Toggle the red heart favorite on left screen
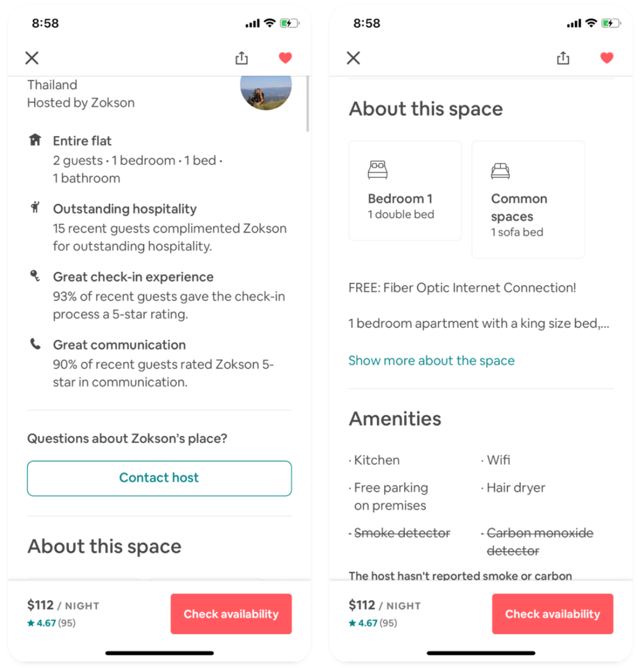Screen dimensions: 644x668 (286, 58)
